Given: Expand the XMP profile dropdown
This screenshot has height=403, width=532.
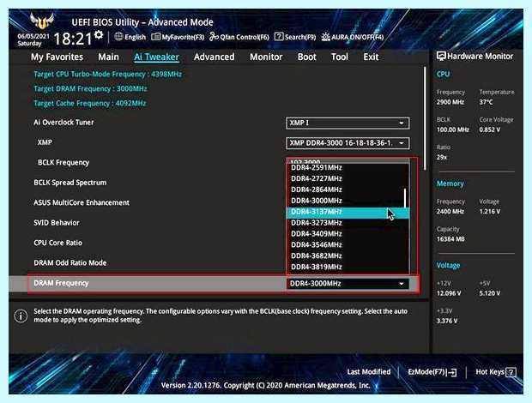Looking at the screenshot, I should (x=348, y=143).
